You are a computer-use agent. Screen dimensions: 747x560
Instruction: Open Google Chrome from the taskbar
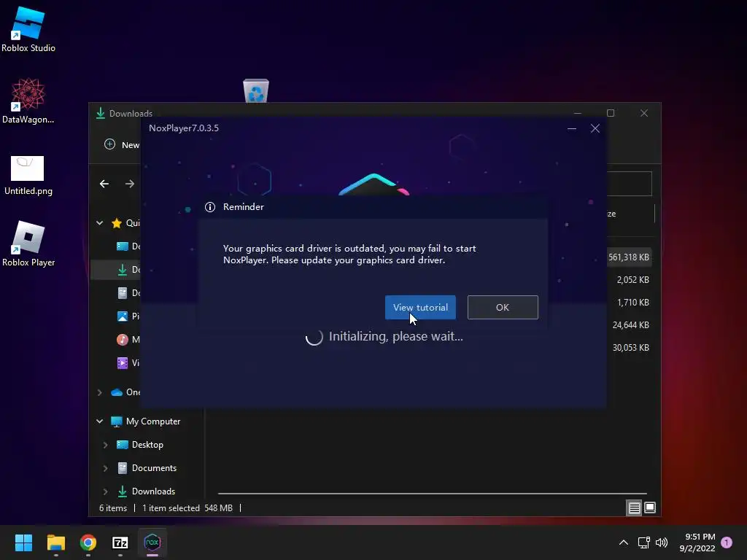tap(88, 542)
